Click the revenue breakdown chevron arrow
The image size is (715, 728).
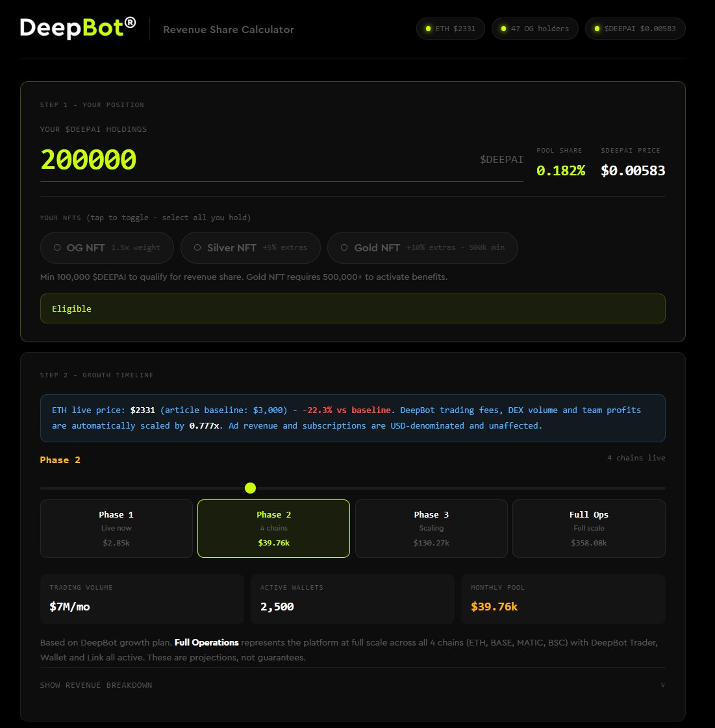662,685
